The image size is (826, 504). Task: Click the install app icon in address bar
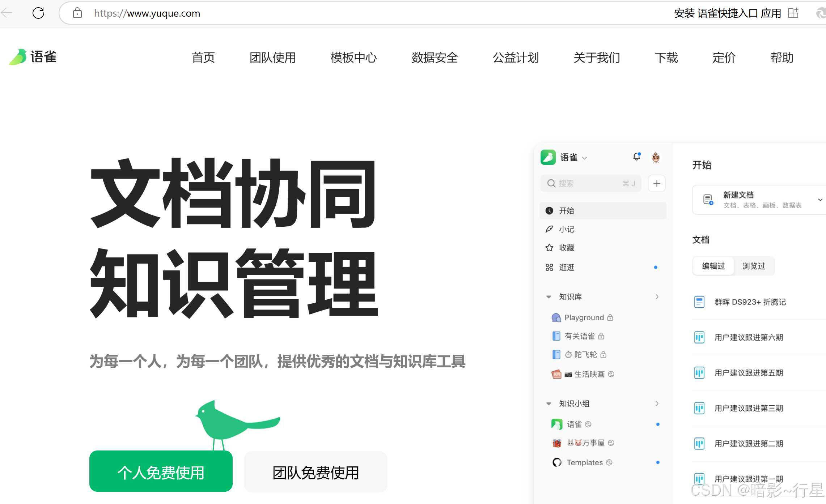pyautogui.click(x=793, y=13)
